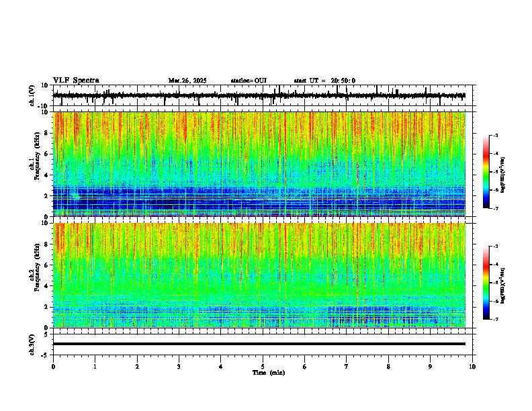Click the ch.2 spectrogram panel
The height and width of the screenshot is (411, 532).
[x=259, y=275]
